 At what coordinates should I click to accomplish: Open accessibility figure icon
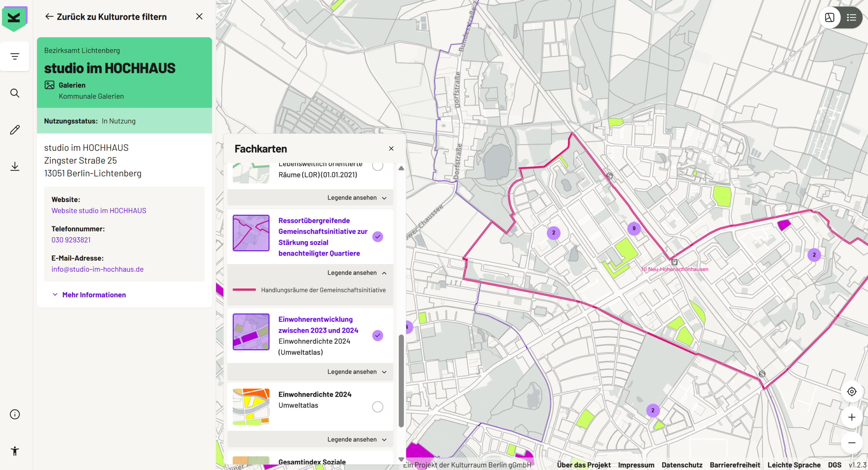(x=15, y=451)
